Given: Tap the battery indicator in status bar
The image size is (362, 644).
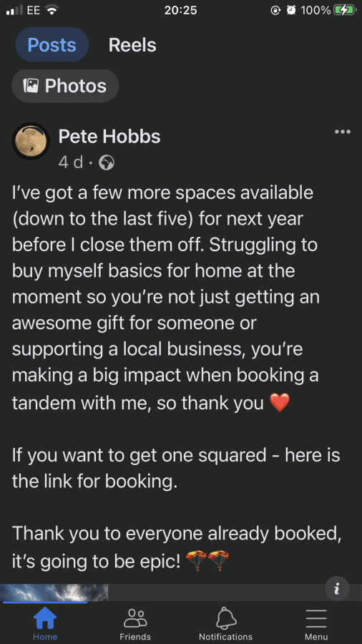Looking at the screenshot, I should pos(344,10).
